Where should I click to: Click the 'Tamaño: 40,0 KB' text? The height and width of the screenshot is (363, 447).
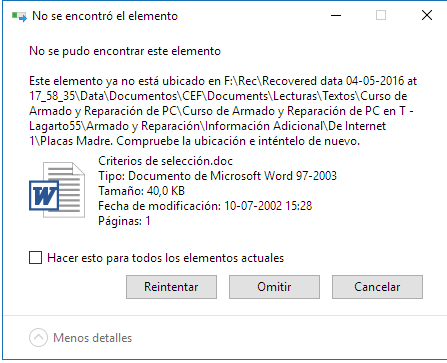[x=141, y=191]
